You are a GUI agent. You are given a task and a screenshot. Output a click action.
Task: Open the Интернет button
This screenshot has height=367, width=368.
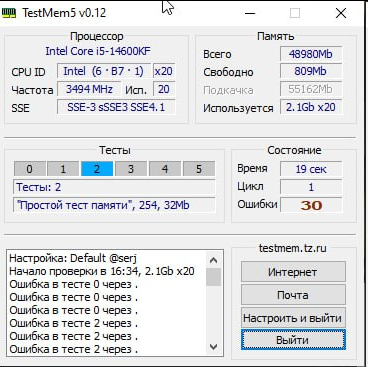(293, 272)
